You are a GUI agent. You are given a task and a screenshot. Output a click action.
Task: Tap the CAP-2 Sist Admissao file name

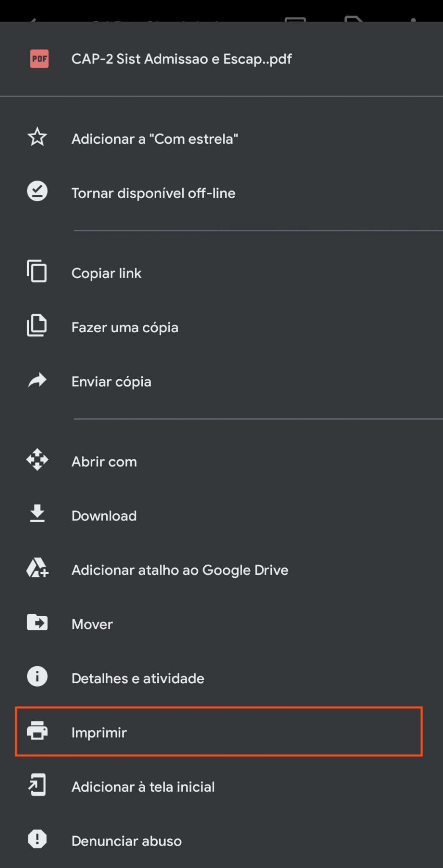click(x=181, y=59)
